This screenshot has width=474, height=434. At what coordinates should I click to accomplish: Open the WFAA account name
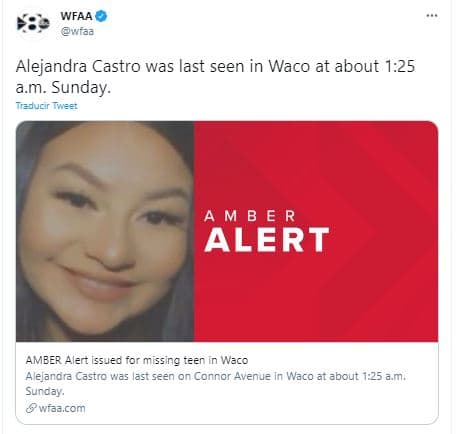(76, 16)
